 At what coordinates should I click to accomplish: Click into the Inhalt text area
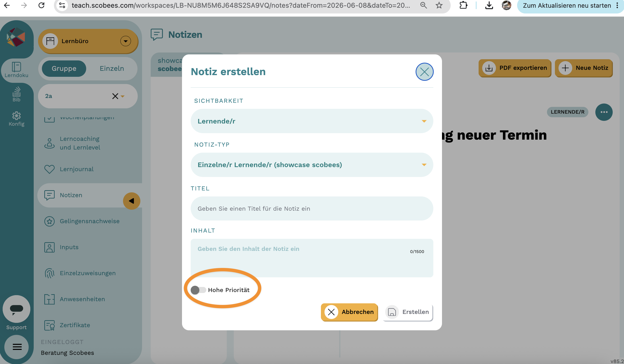coord(312,258)
